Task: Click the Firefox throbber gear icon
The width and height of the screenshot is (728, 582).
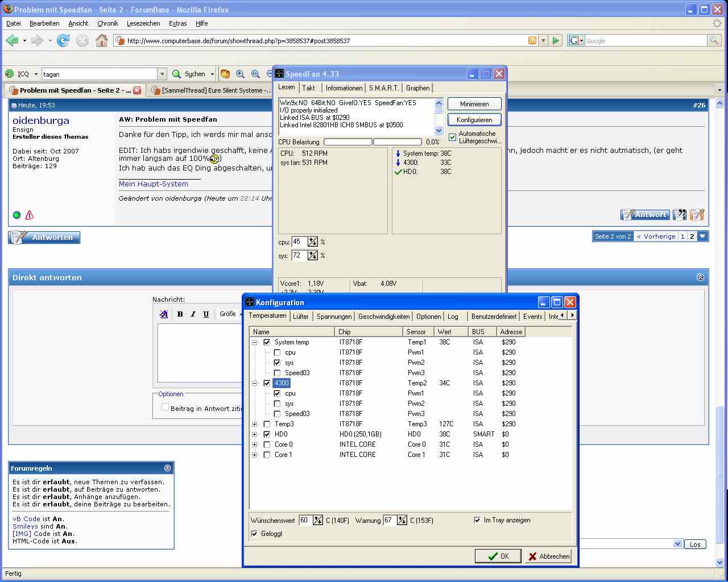Action: click(717, 23)
